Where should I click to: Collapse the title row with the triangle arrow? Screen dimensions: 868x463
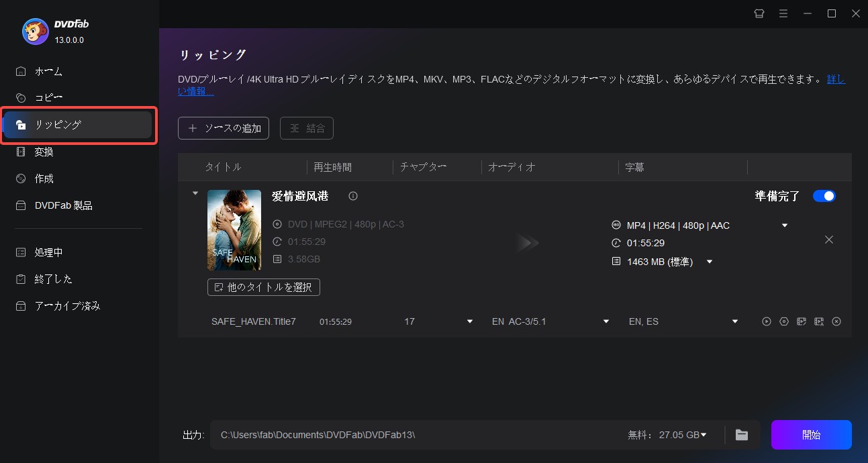click(x=195, y=193)
